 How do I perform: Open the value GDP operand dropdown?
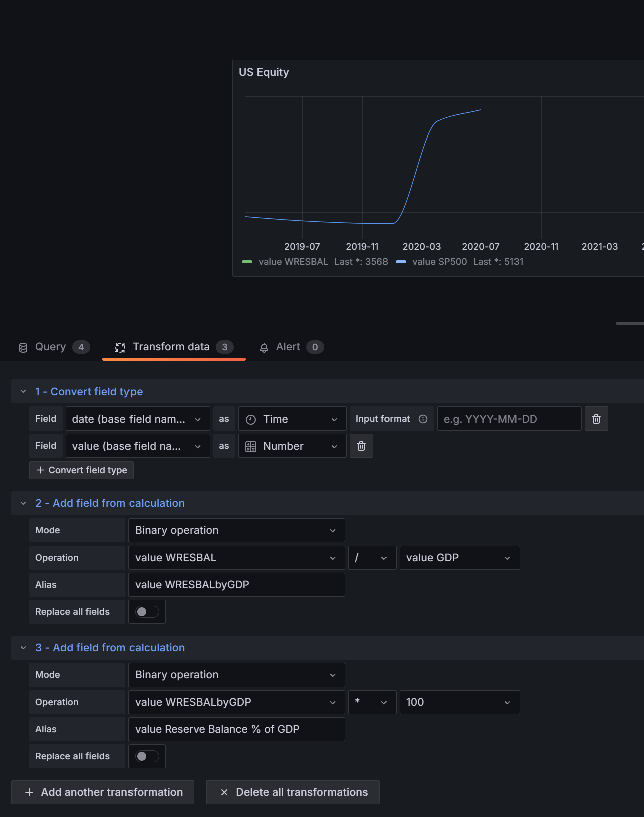[460, 558]
